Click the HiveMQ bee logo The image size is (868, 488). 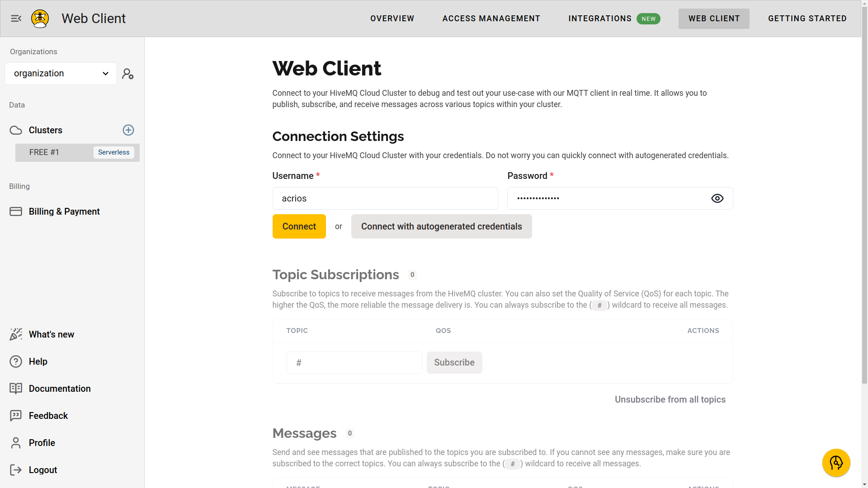[x=40, y=19]
